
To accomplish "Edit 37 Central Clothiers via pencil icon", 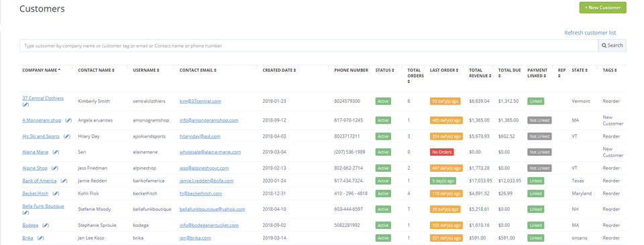I will (25, 105).
